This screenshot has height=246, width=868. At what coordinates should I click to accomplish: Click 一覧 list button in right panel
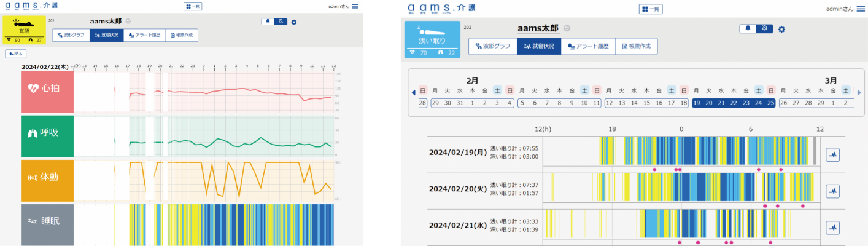[x=651, y=9]
